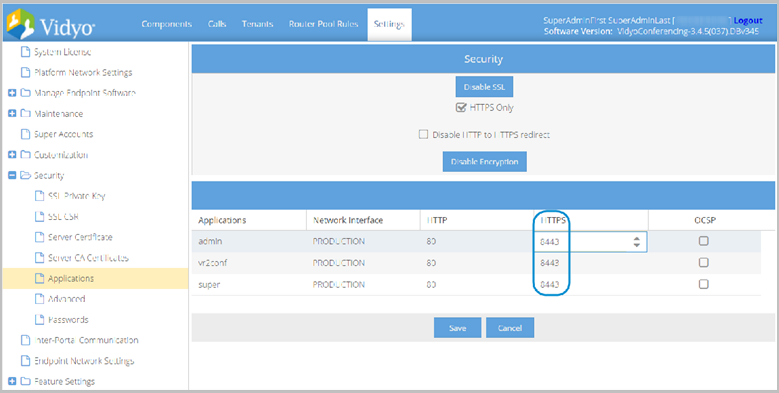Viewport: 779px width, 393px height.
Task: Open the Components tab
Action: click(x=166, y=24)
